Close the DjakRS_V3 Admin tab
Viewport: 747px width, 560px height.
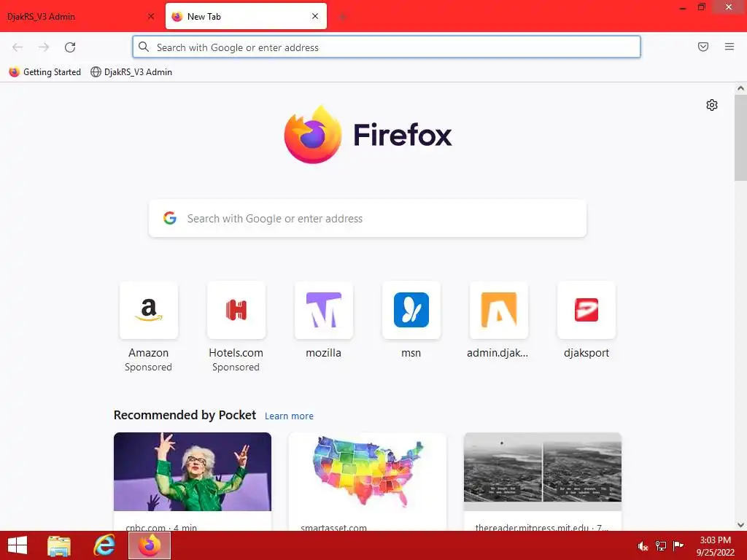coord(151,16)
